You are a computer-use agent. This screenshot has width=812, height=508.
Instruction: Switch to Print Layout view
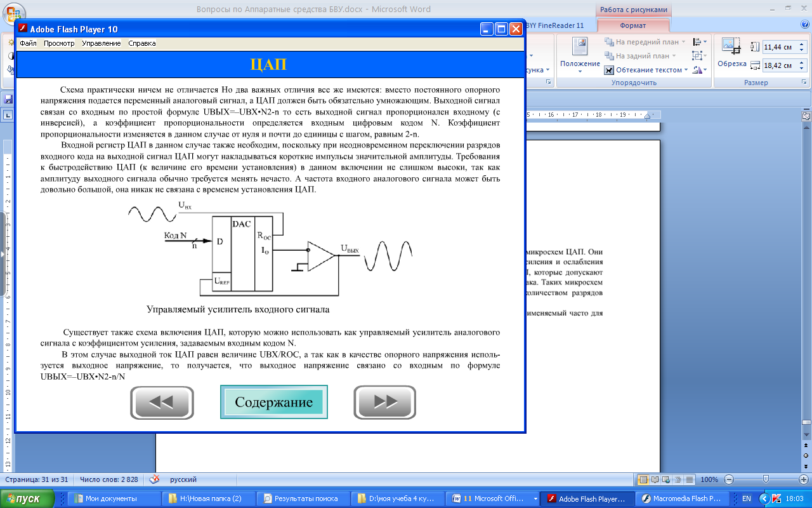643,479
